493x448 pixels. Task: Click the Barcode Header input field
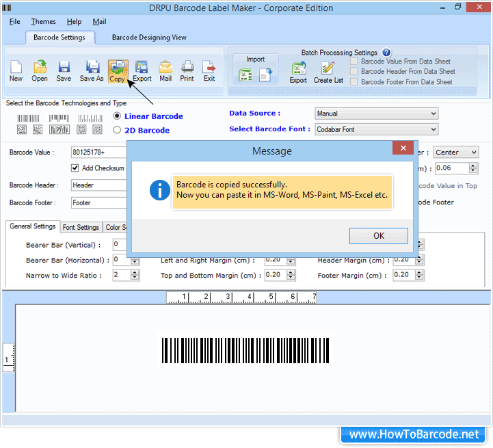click(x=98, y=185)
